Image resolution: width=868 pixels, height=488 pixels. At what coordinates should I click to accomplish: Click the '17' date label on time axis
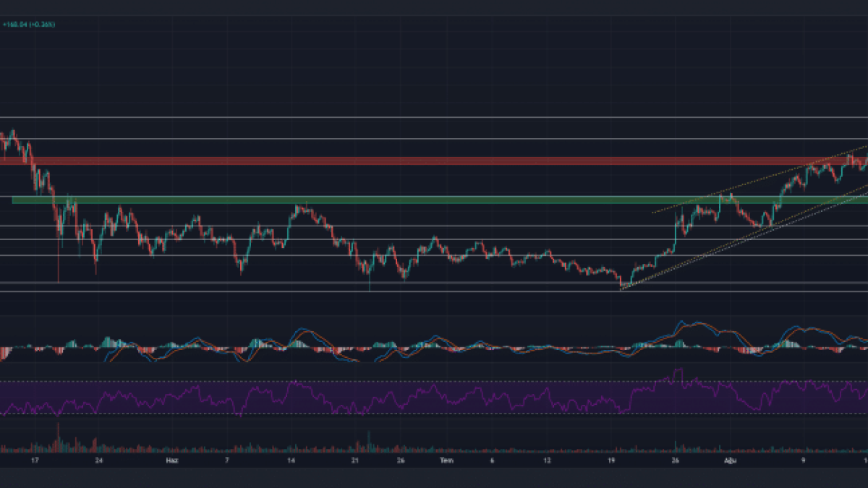pos(33,460)
